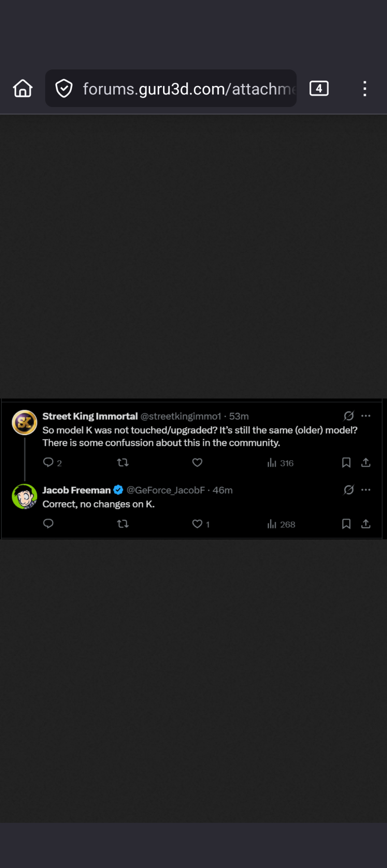The width and height of the screenshot is (387, 868).
Task: Tap the browser home icon
Action: [x=22, y=88]
